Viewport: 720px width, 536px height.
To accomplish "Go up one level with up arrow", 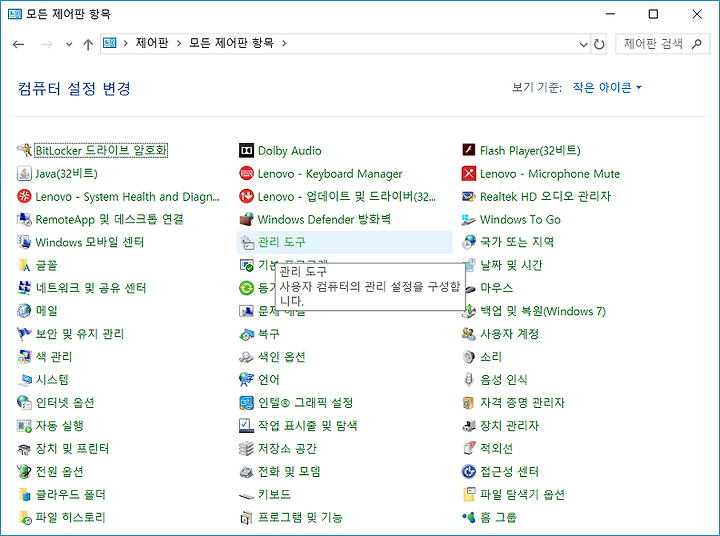I will click(88, 45).
